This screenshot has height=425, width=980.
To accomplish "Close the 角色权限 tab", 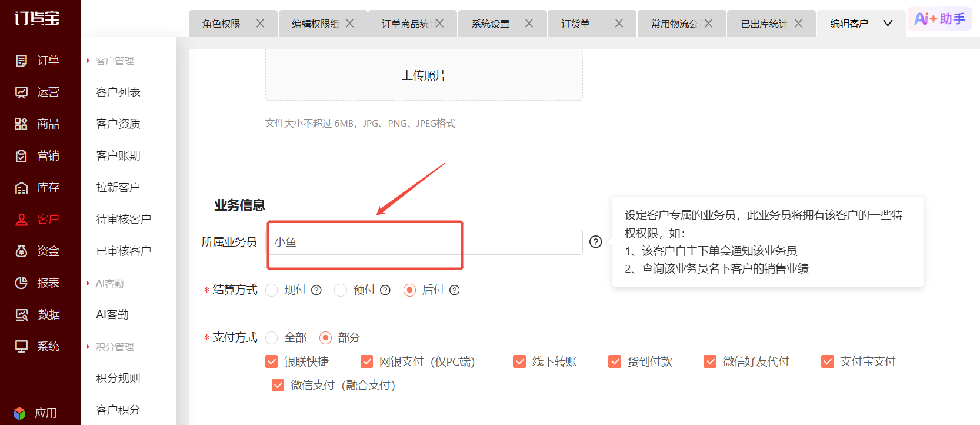I will (x=260, y=24).
